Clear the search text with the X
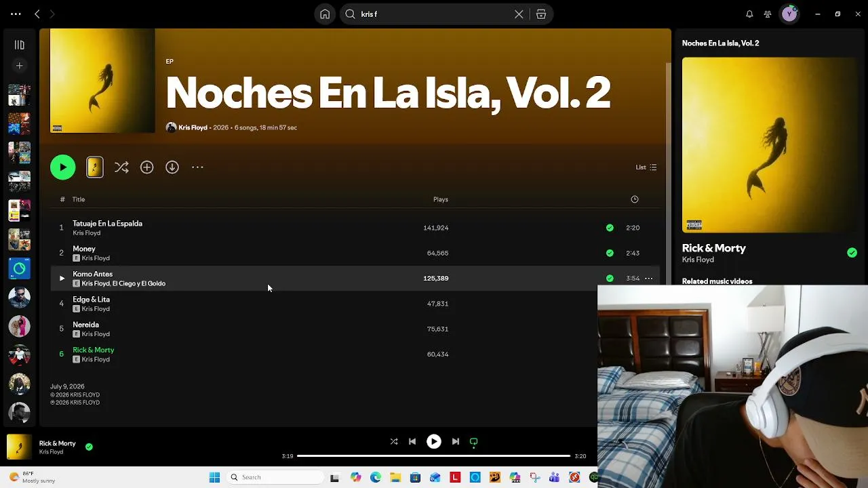This screenshot has width=868, height=488. 519,14
